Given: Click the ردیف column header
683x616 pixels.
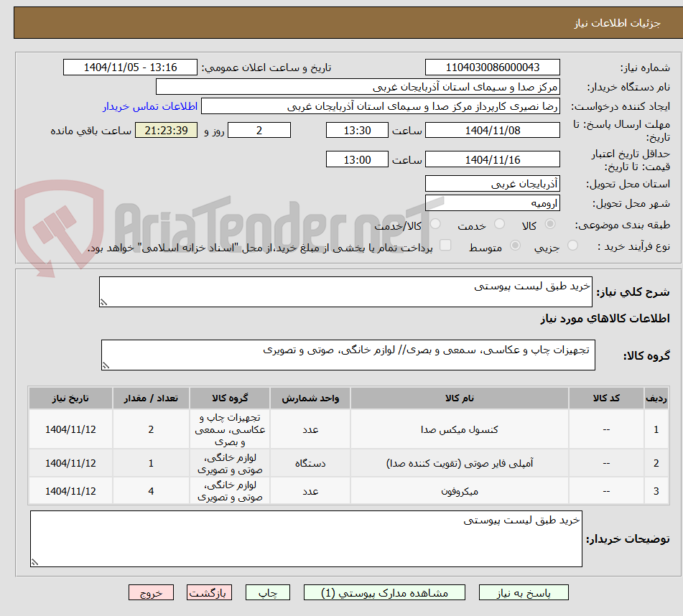Looking at the screenshot, I should click(656, 398).
